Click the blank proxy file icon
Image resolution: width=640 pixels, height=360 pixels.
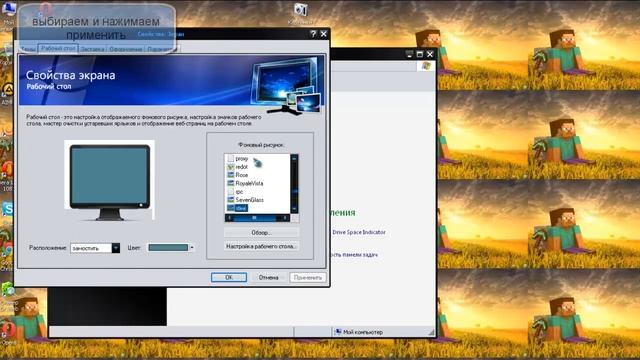231,158
